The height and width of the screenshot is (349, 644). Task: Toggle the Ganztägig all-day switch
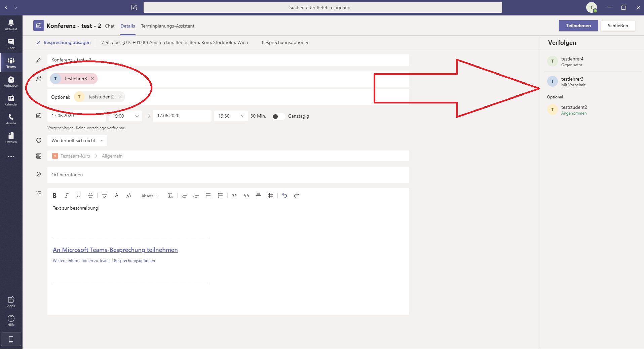click(x=278, y=116)
